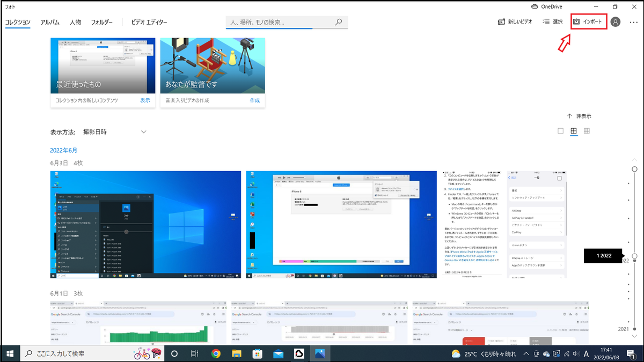This screenshot has height=362, width=644.
Task: Click the インポート import button
Action: pos(589,22)
